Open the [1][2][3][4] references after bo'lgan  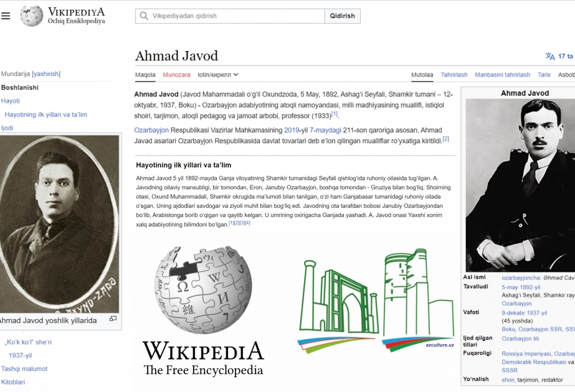pyautogui.click(x=239, y=223)
